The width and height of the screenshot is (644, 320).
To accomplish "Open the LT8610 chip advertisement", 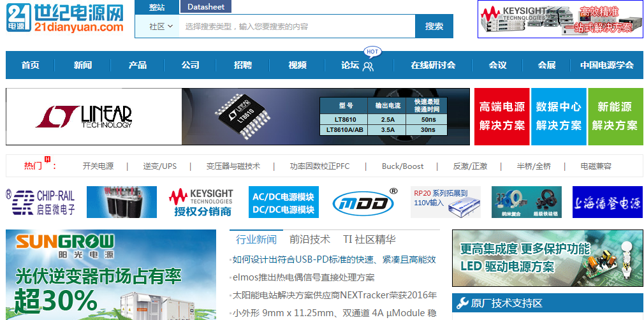I will click(326, 117).
